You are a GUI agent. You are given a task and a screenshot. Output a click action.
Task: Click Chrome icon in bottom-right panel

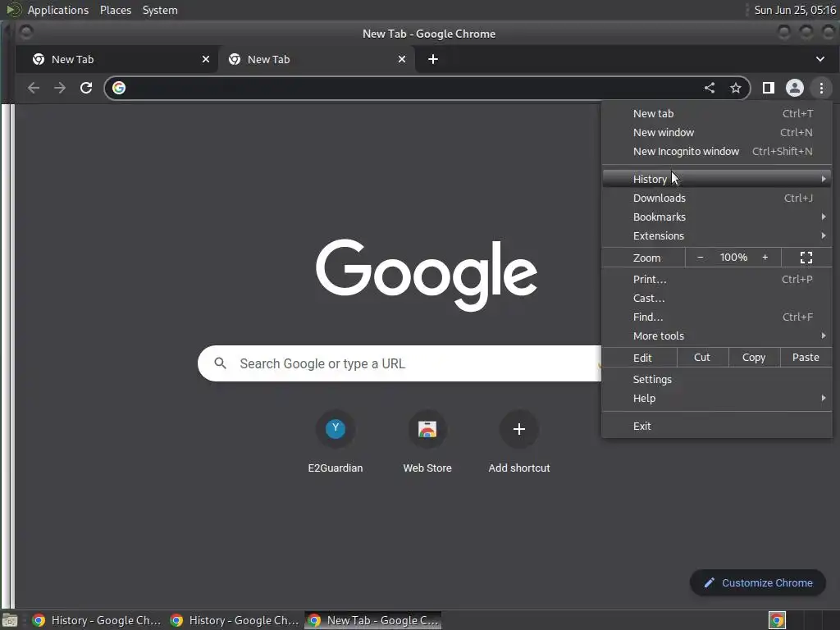[777, 620]
